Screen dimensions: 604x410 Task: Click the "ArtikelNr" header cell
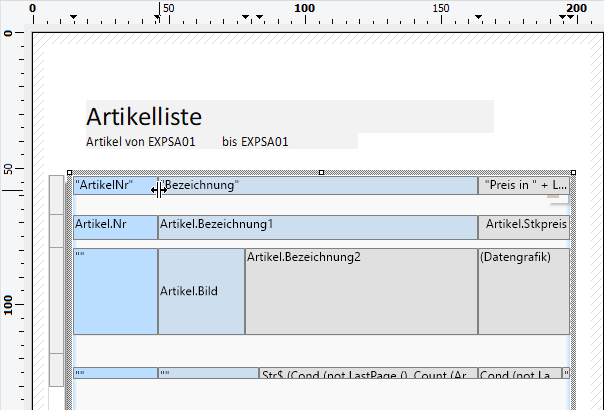(x=113, y=186)
